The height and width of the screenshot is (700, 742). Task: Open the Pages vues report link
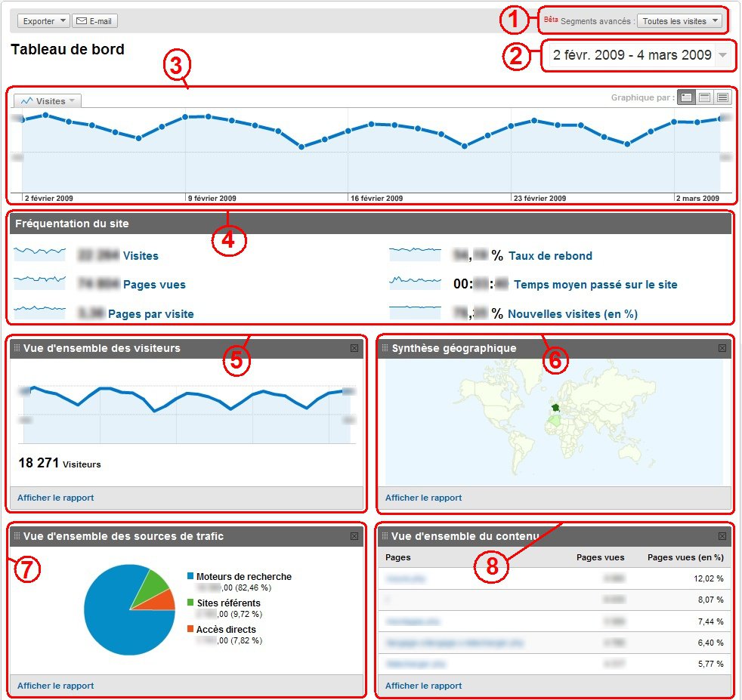154,285
